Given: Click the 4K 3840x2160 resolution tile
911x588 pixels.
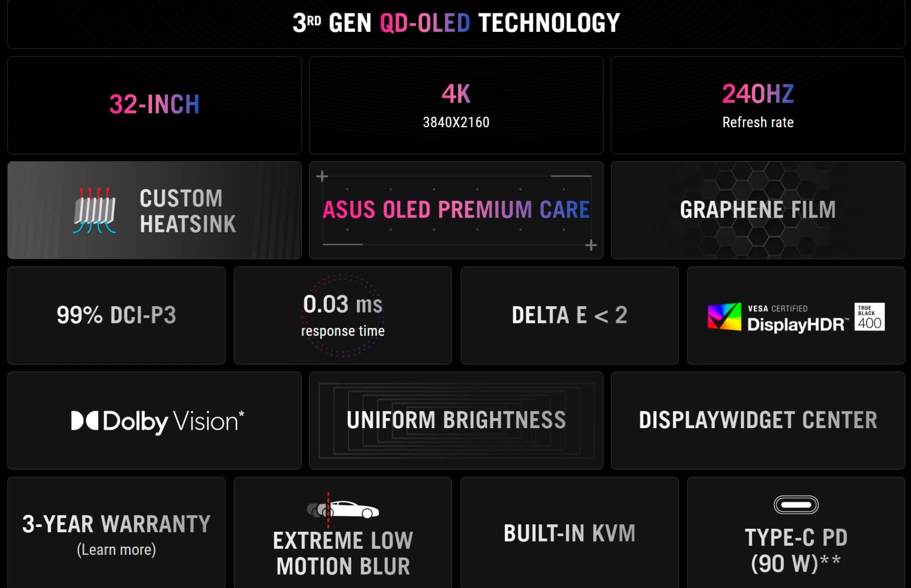Looking at the screenshot, I should (x=456, y=105).
